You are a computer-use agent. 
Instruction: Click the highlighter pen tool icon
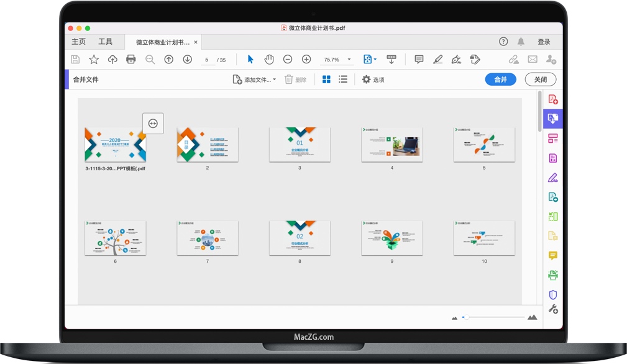coord(437,60)
